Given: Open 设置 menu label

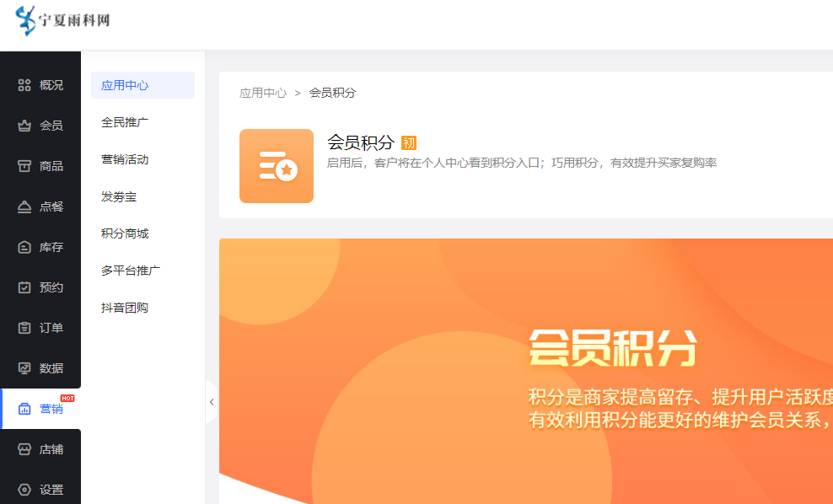Looking at the screenshot, I should 51,490.
